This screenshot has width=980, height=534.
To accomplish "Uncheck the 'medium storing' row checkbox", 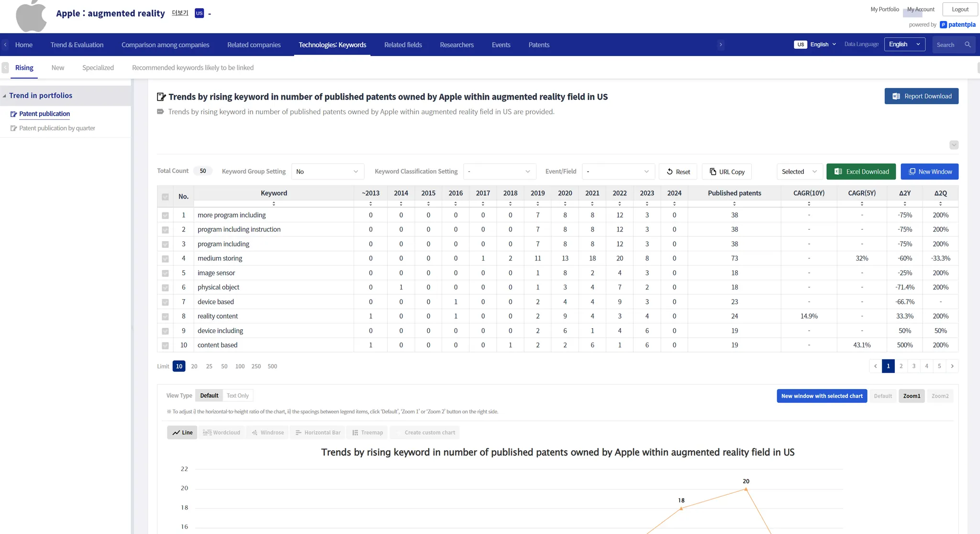I will click(x=165, y=259).
